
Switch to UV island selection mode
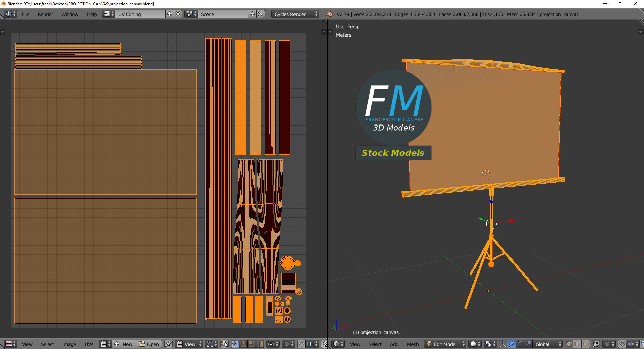click(260, 344)
